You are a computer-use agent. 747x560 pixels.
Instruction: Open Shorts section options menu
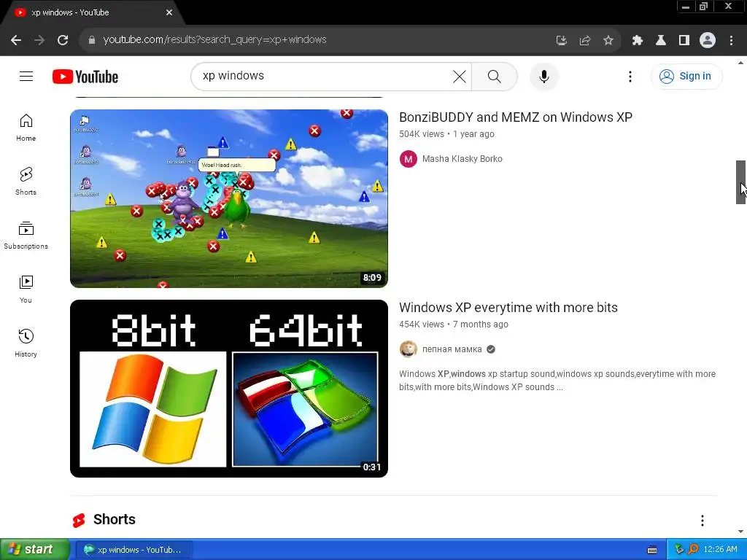click(702, 521)
